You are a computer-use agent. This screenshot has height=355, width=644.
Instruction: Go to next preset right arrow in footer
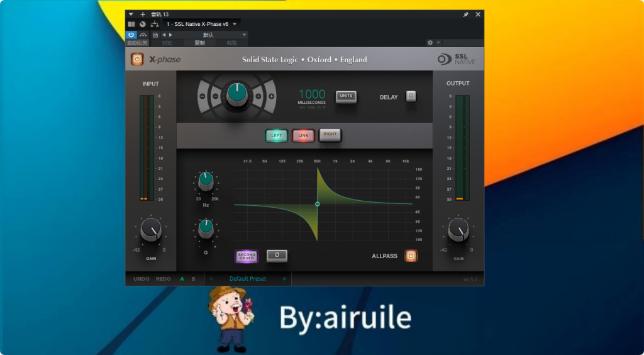pyautogui.click(x=284, y=279)
